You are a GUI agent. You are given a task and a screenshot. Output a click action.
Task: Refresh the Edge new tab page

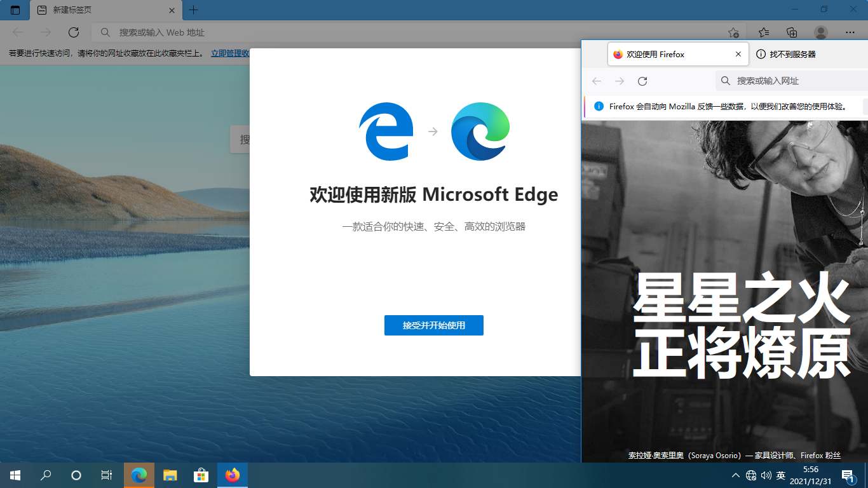74,32
